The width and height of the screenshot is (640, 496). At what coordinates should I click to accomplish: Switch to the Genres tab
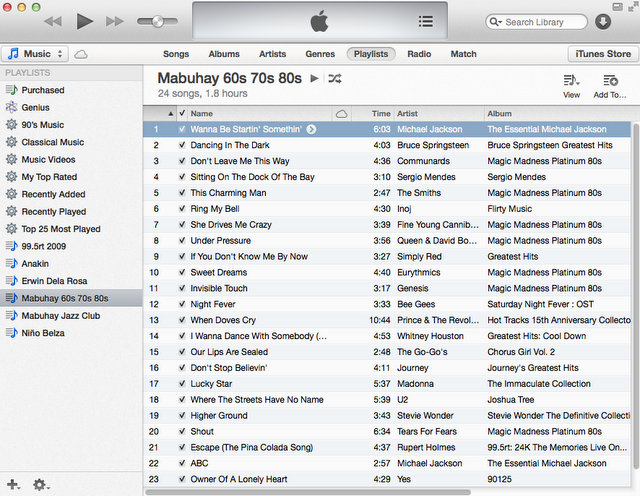click(x=320, y=54)
